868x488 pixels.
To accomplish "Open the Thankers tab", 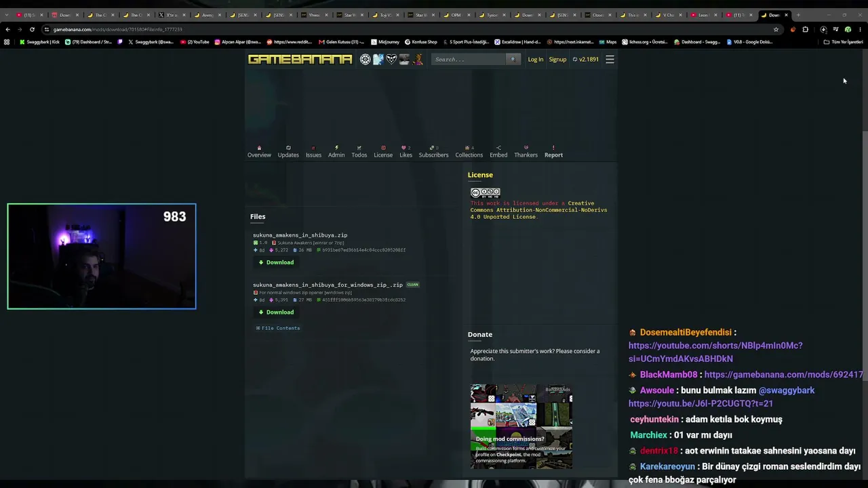I will tap(526, 152).
